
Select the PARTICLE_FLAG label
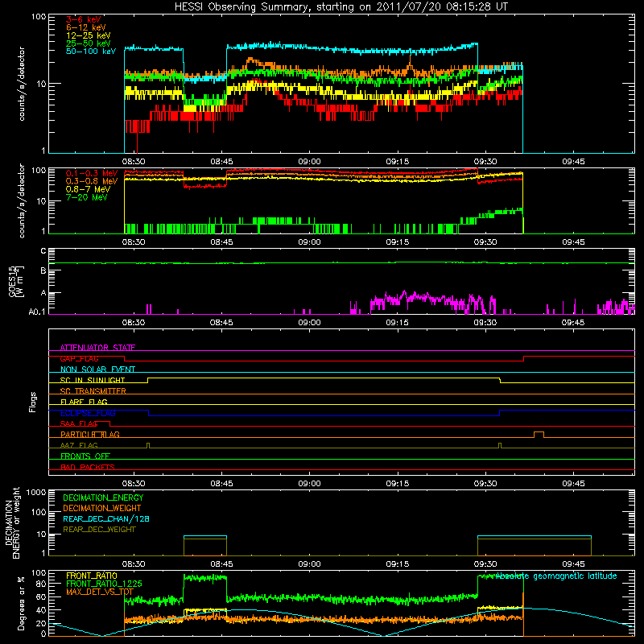[x=89, y=434]
